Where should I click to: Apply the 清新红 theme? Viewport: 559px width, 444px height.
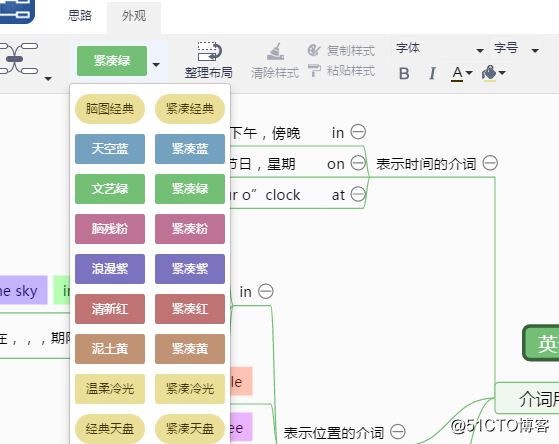coord(110,309)
